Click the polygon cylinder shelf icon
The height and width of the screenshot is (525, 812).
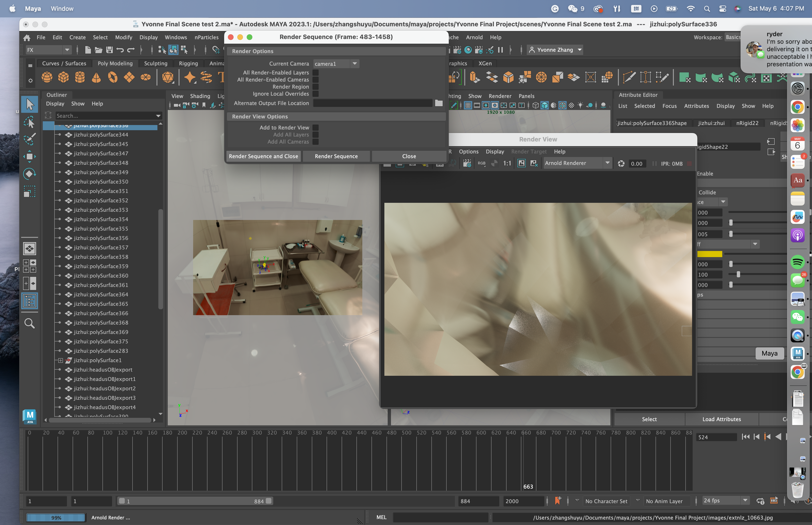tap(80, 77)
